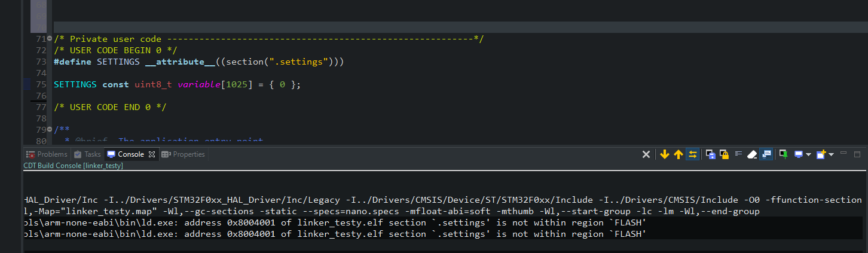Toggle Show Error Context arrows button
The width and height of the screenshot is (868, 253).
tap(693, 154)
